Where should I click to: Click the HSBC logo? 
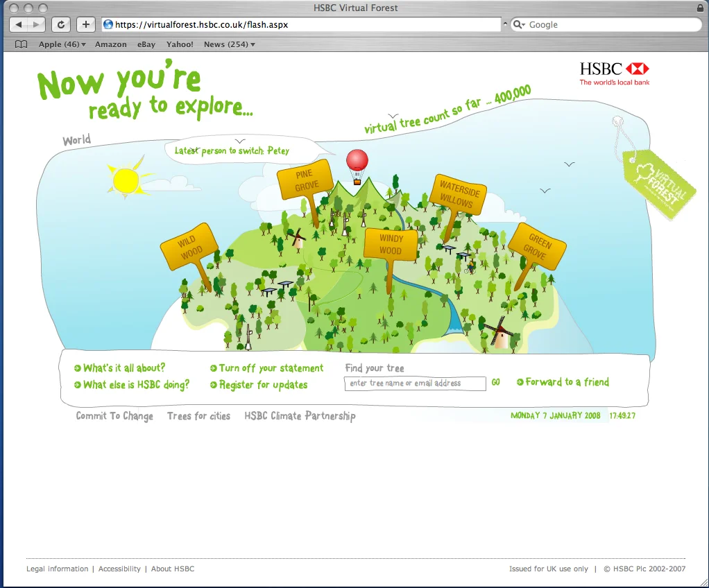point(615,73)
